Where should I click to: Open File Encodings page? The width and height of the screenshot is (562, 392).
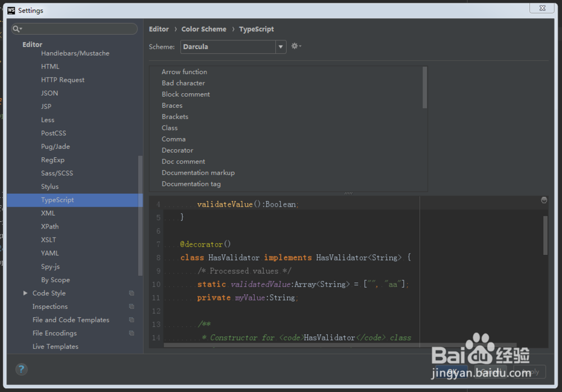point(55,333)
